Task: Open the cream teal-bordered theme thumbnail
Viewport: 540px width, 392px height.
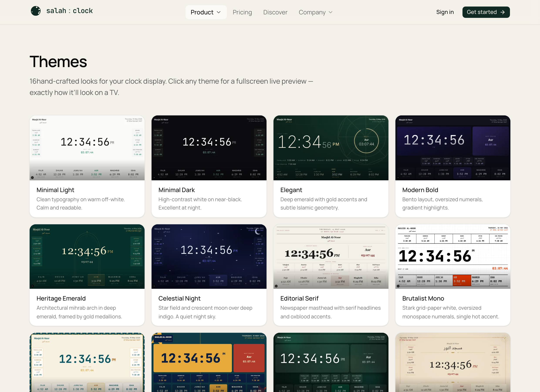Action: coord(87,362)
